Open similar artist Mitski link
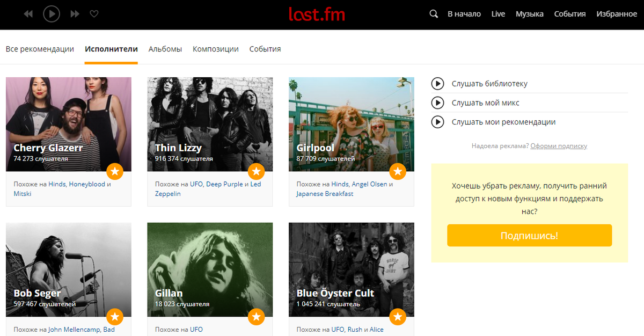The width and height of the screenshot is (644, 336). click(x=23, y=194)
